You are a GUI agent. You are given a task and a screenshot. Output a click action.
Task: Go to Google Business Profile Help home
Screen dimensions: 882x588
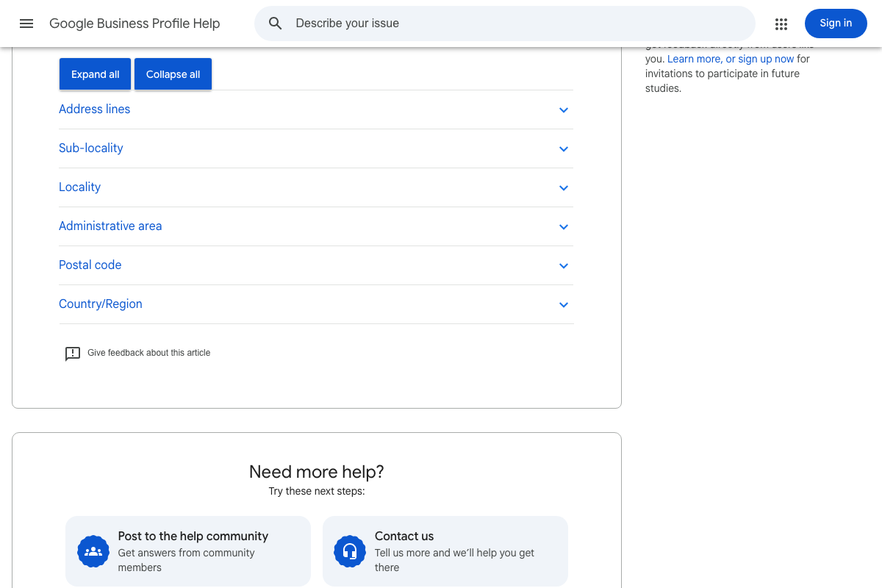pyautogui.click(x=135, y=24)
